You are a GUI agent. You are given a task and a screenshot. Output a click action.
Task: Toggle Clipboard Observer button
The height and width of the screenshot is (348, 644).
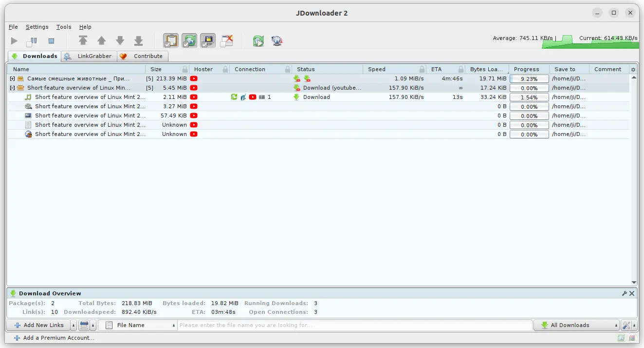point(171,41)
